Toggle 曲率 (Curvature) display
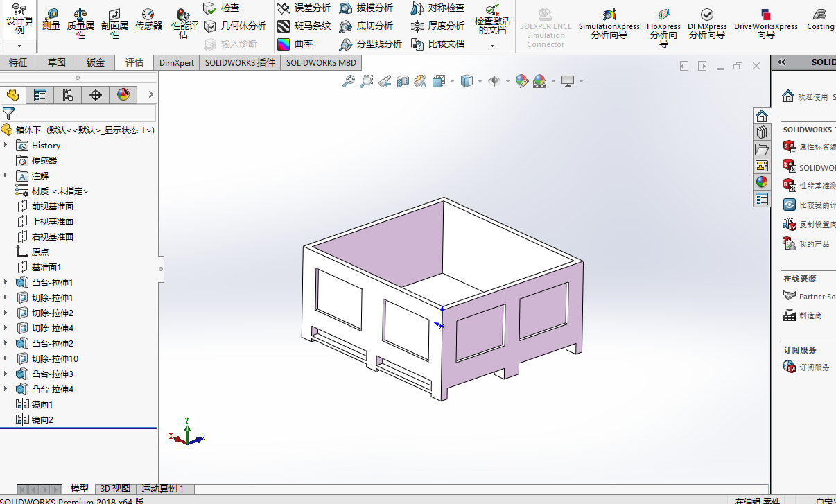 (x=295, y=44)
